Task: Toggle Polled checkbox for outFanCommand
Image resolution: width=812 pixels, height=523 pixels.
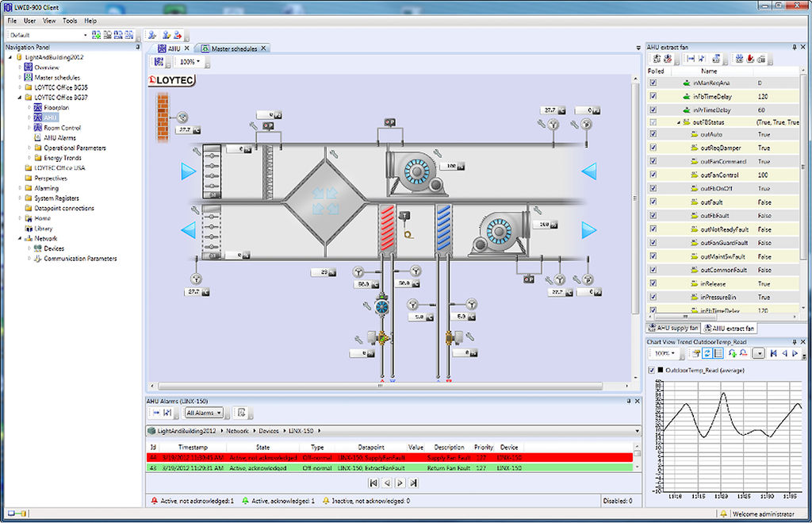Action: click(x=653, y=161)
